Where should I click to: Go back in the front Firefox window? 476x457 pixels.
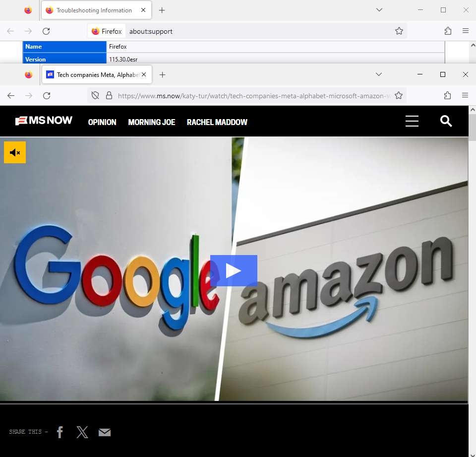(x=11, y=96)
